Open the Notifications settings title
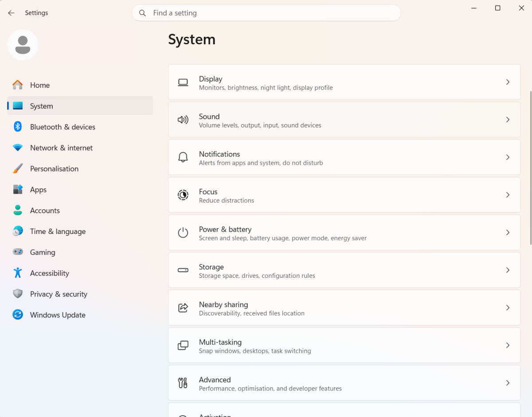This screenshot has width=532, height=417. point(219,154)
